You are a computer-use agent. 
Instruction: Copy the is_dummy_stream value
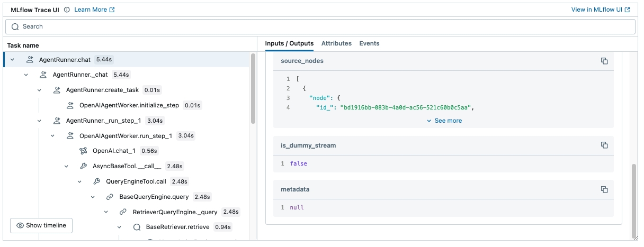[x=604, y=145]
